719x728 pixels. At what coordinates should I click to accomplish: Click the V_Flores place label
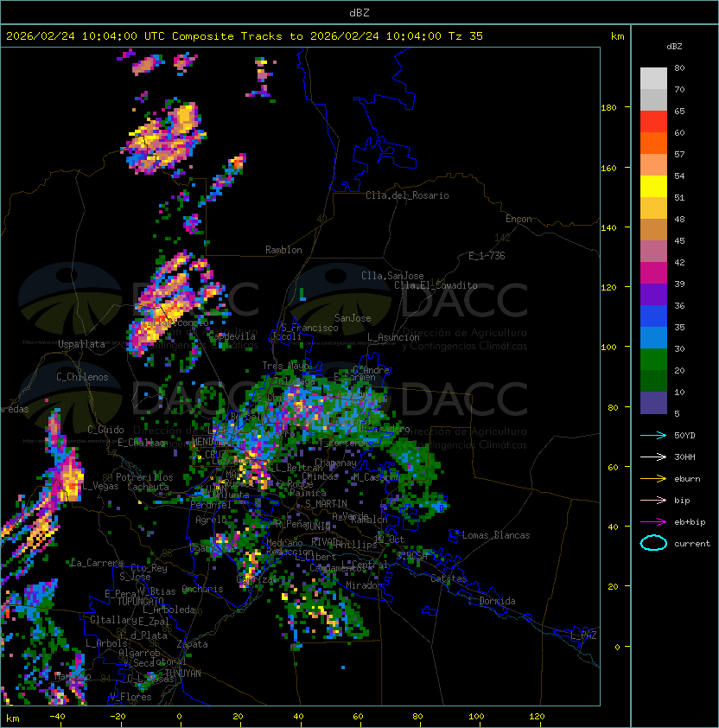point(130,697)
